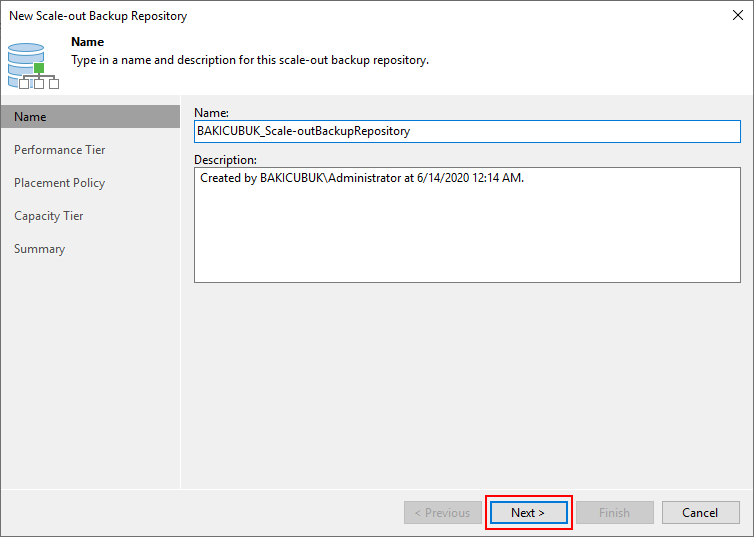Click the dialog title 'New Scale-out Backup Repository'
Screen dimensions: 754x537
pyautogui.click(x=98, y=16)
